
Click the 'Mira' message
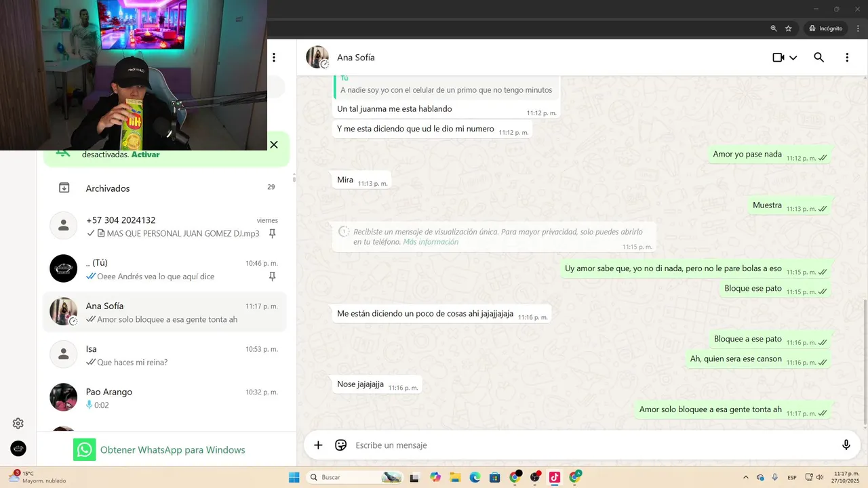point(361,180)
